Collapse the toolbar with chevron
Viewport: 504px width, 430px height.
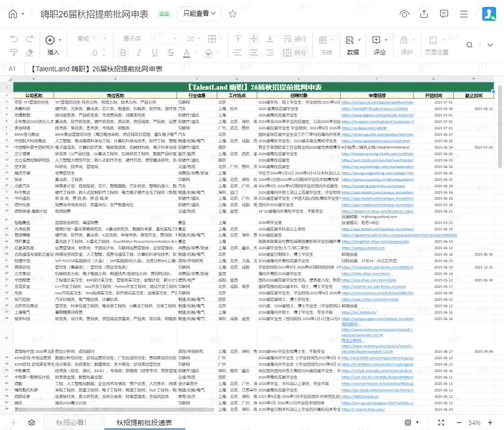click(x=490, y=45)
